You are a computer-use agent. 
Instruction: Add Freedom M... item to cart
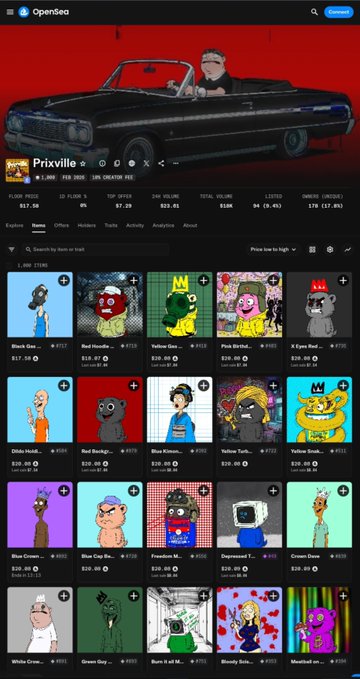(x=203, y=491)
